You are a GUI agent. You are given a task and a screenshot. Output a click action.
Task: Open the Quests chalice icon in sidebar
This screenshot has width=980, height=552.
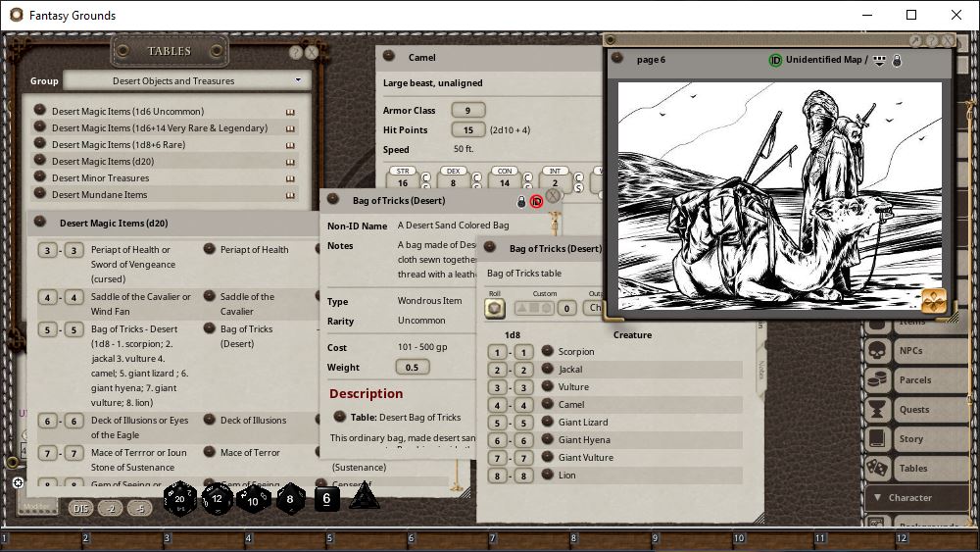pos(877,410)
